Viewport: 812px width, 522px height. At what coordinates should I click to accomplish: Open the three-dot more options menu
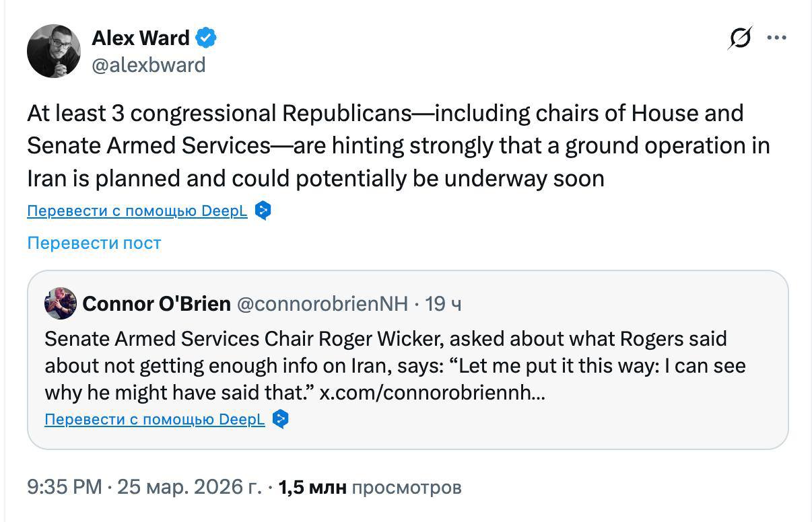(x=776, y=38)
